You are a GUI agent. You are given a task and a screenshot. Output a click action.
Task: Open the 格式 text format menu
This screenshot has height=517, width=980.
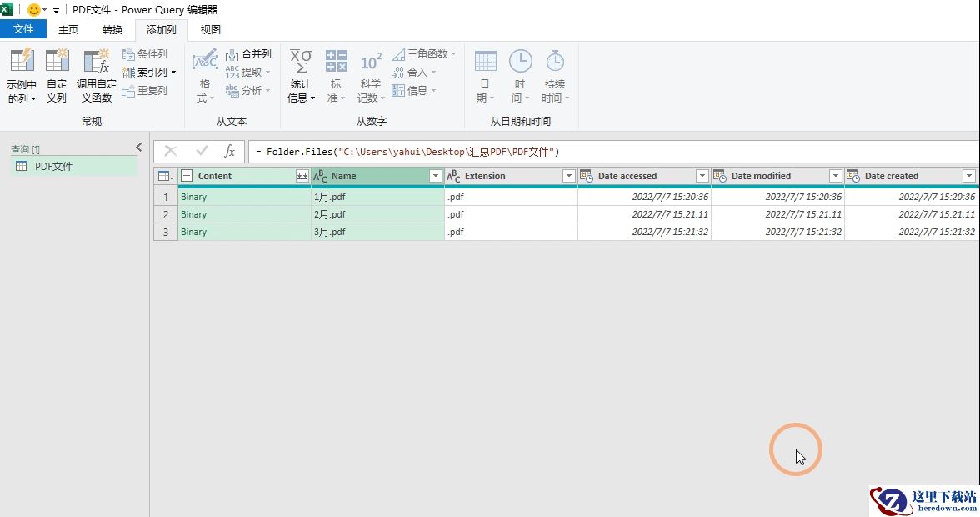205,76
